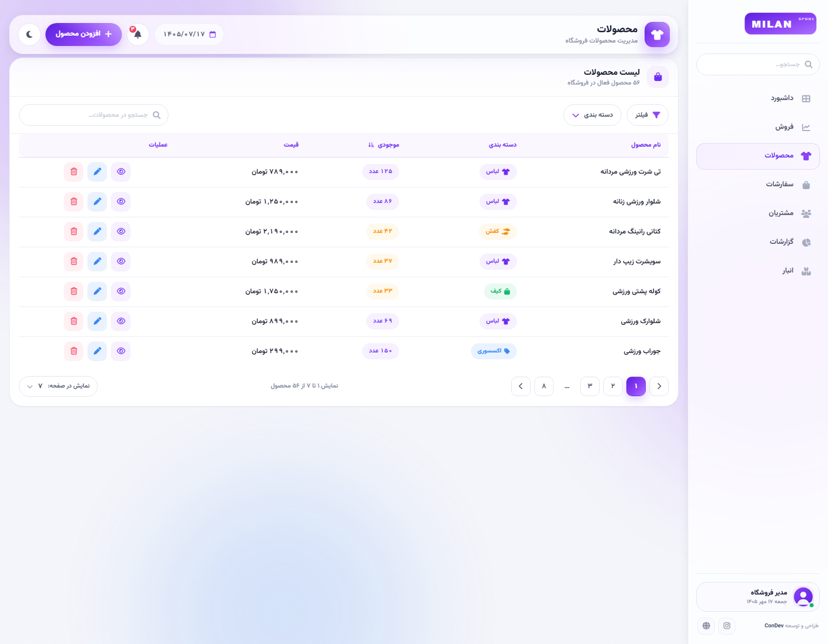
Task: Open داشبورد in the sidebar
Action: [x=758, y=98]
